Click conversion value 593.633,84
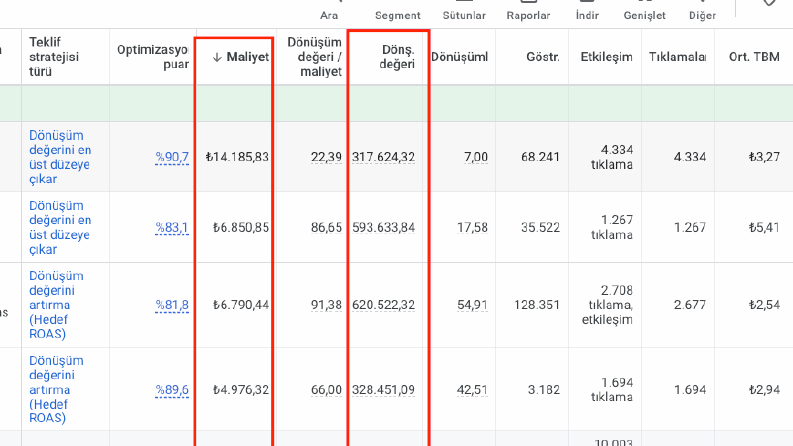This screenshot has width=793, height=446. 383,228
